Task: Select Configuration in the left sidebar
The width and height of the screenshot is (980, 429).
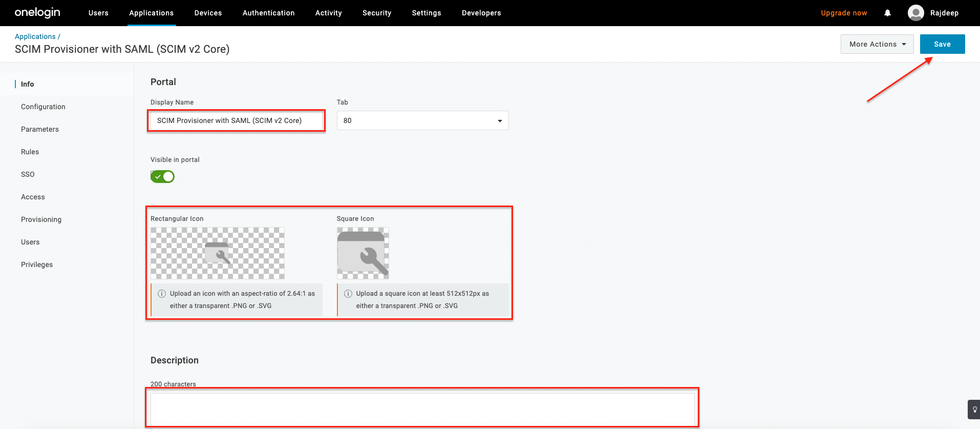Action: pyautogui.click(x=43, y=107)
